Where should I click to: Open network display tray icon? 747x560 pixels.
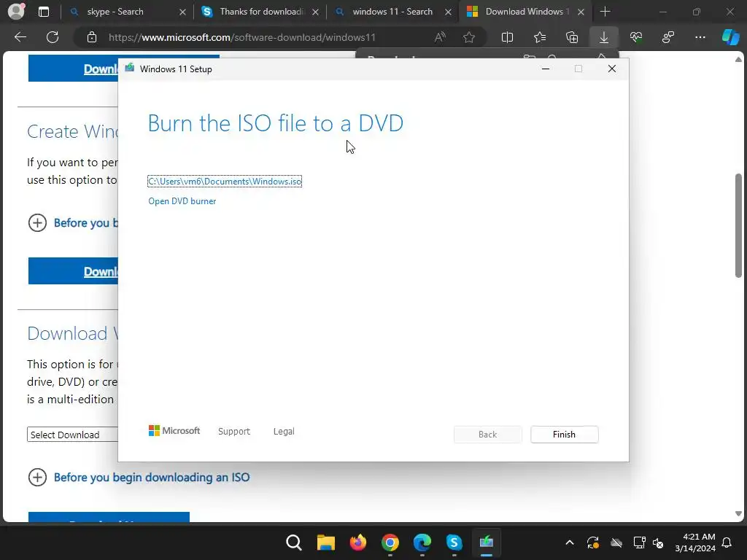(x=639, y=542)
